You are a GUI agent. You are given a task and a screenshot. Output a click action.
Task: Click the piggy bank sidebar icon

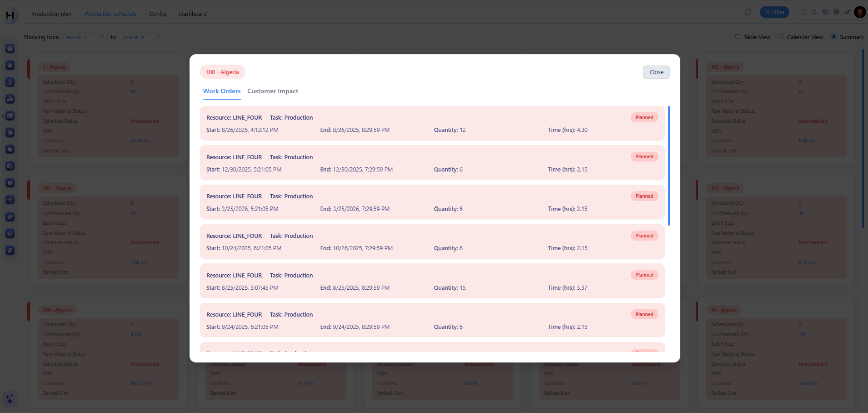pos(10,150)
